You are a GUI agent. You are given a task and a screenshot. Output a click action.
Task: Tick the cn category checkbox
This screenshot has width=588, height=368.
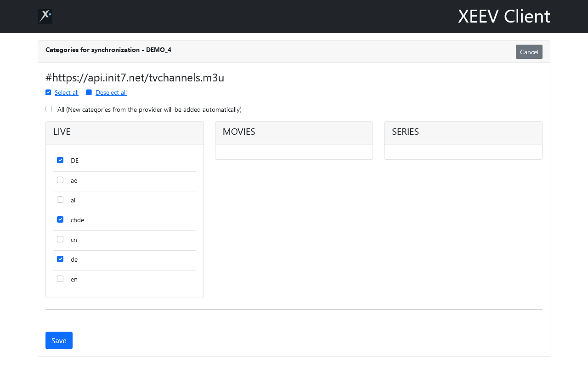(x=60, y=239)
